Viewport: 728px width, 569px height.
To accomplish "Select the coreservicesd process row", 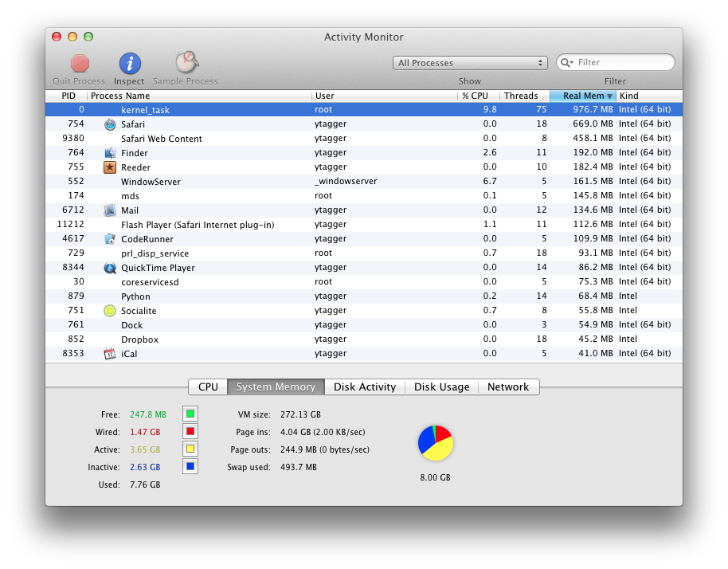I will tap(364, 282).
